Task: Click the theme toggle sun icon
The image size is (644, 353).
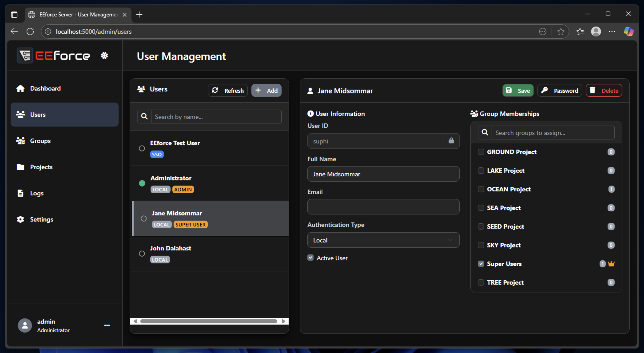Action: click(104, 56)
